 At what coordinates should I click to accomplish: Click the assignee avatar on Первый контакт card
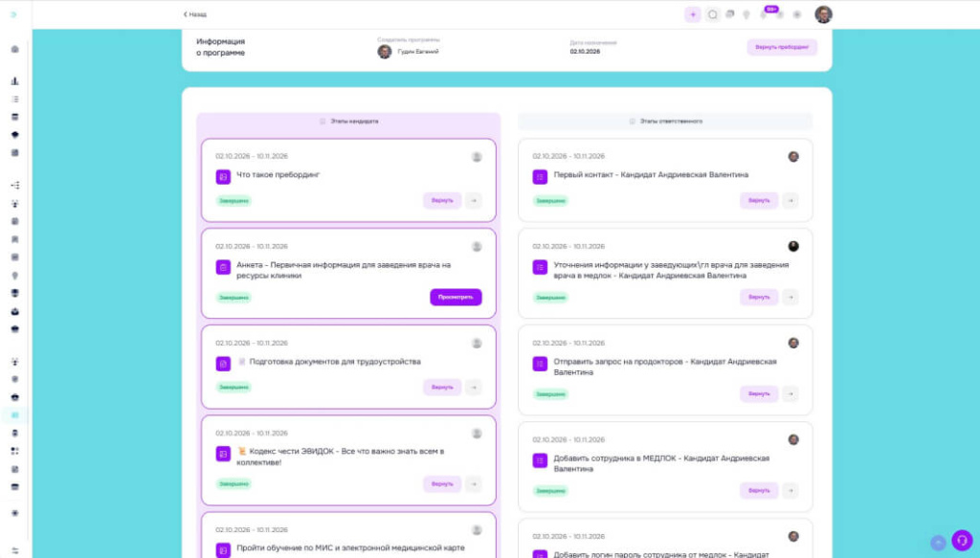[x=793, y=156]
